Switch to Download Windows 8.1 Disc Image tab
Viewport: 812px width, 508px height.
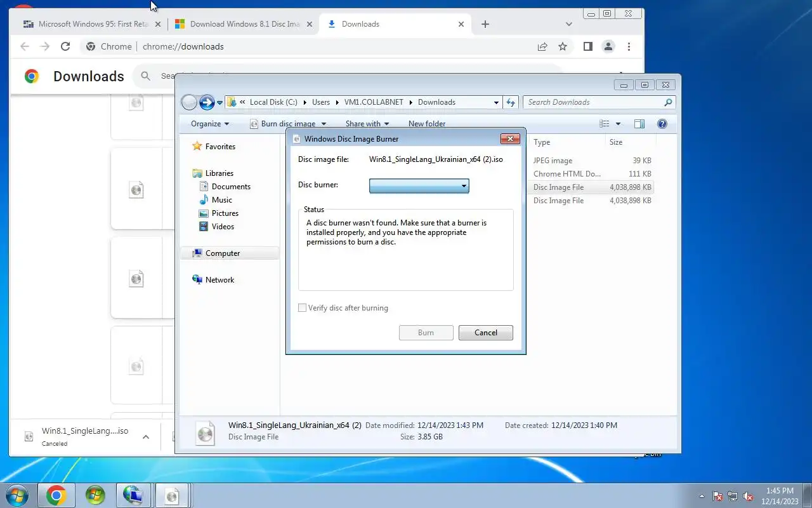(244, 24)
